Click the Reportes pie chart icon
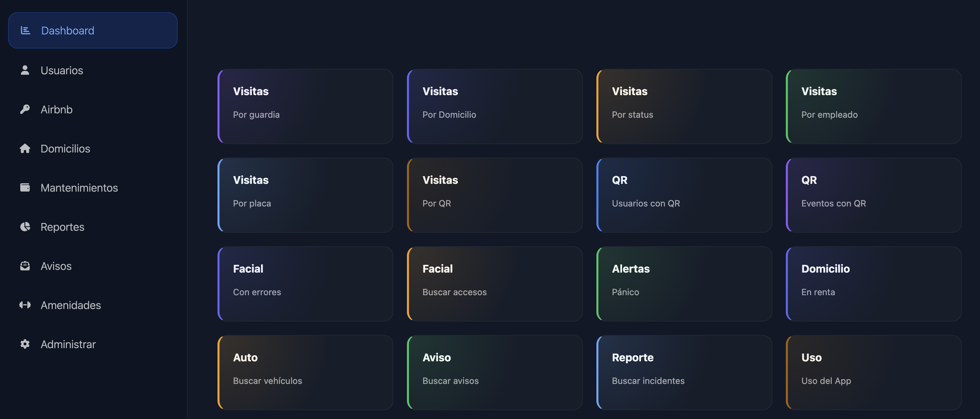The width and height of the screenshot is (980, 419). coord(25,227)
